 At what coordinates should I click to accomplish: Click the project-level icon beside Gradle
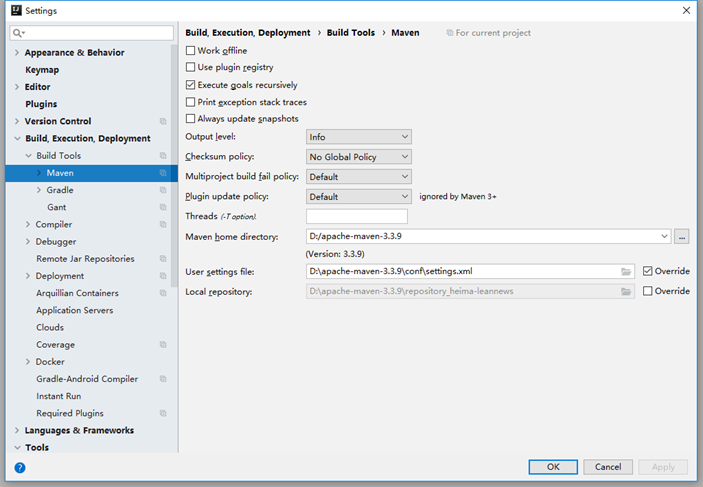coord(163,190)
